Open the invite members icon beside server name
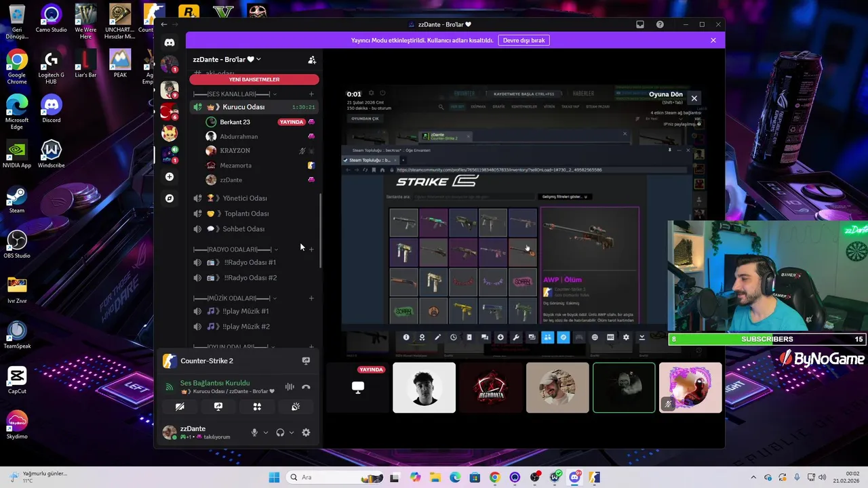Screen dimensions: 868x488 tap(312, 60)
